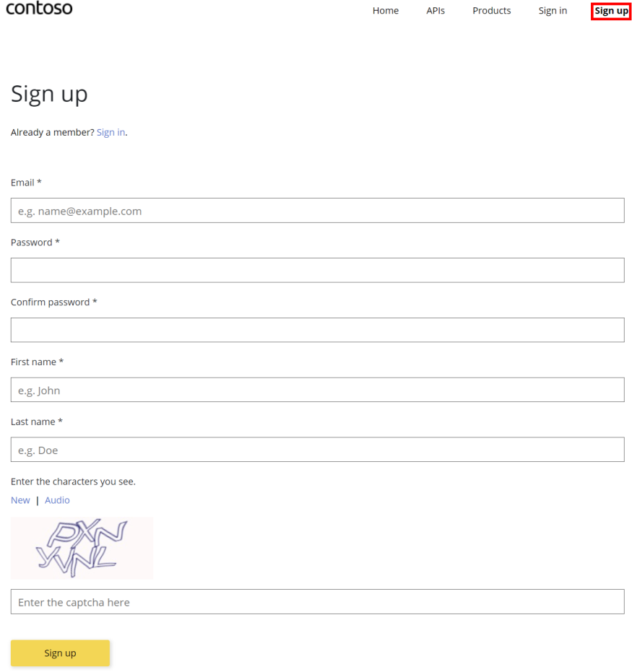Click the Already a member text
Viewport: 632px width, 672px height.
52,132
